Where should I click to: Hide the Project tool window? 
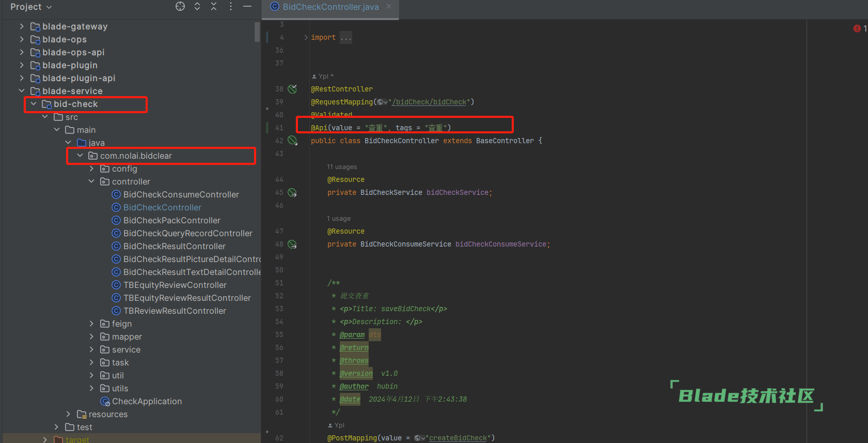click(x=247, y=6)
